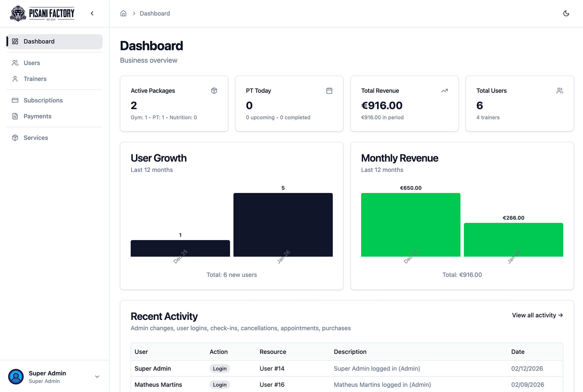
Task: Click the home breadcrumb icon
Action: pos(123,13)
